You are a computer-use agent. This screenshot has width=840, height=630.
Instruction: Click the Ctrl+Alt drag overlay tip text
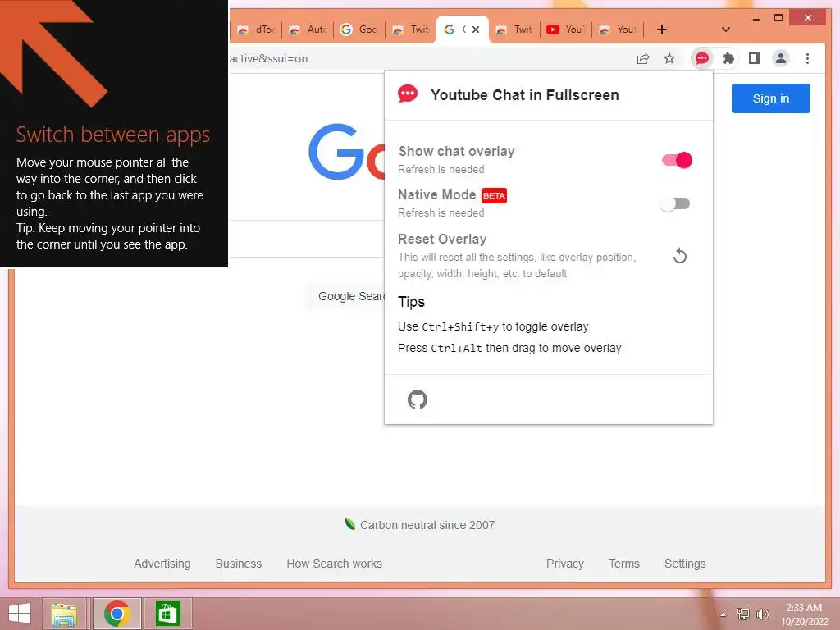509,348
